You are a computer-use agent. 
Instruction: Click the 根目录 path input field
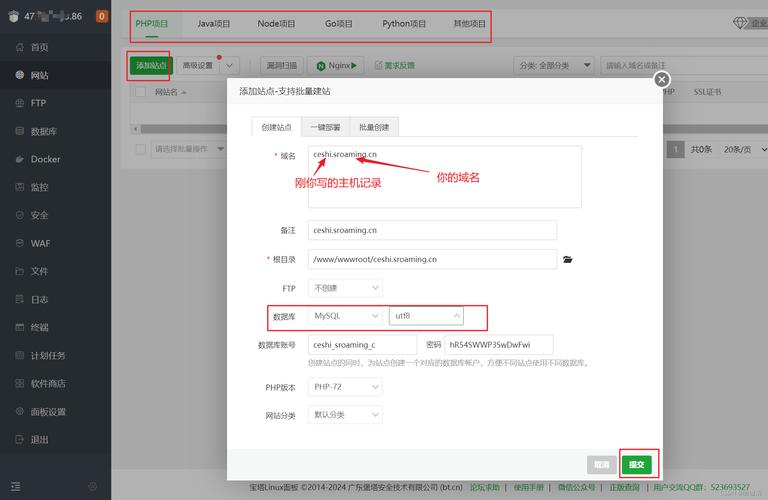tap(432, 259)
